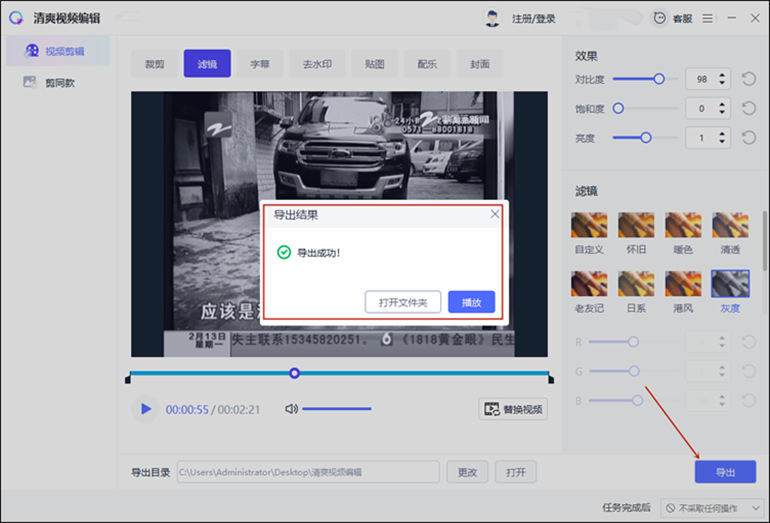Reset the 亮度 value with the reset icon
770x523 pixels.
(749, 138)
